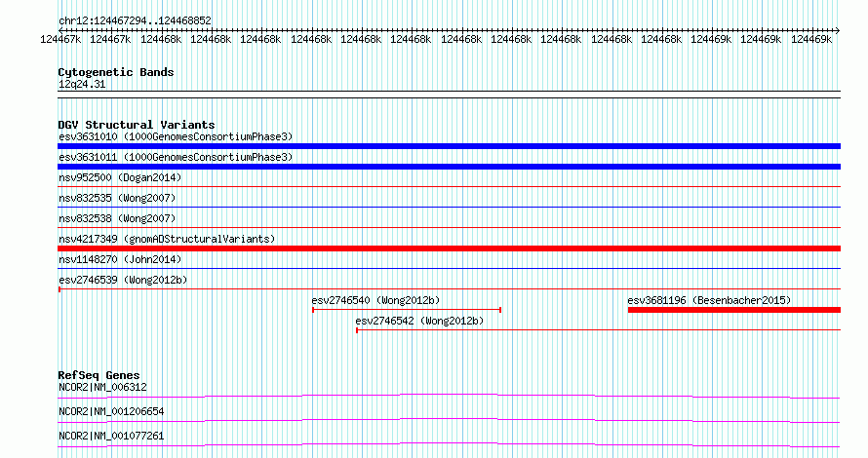The height and width of the screenshot is (458, 868).
Task: Open NCOR2|NM_001077261 gene label
Action: (111, 436)
